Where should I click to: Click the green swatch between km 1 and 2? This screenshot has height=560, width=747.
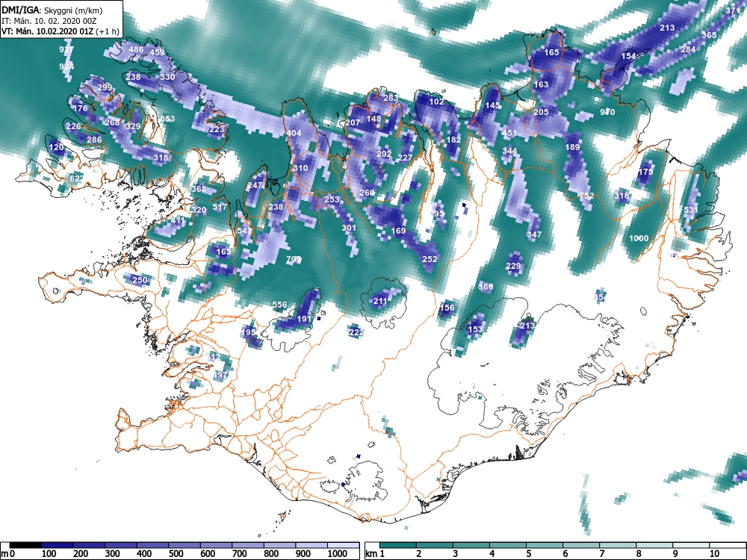(x=398, y=545)
